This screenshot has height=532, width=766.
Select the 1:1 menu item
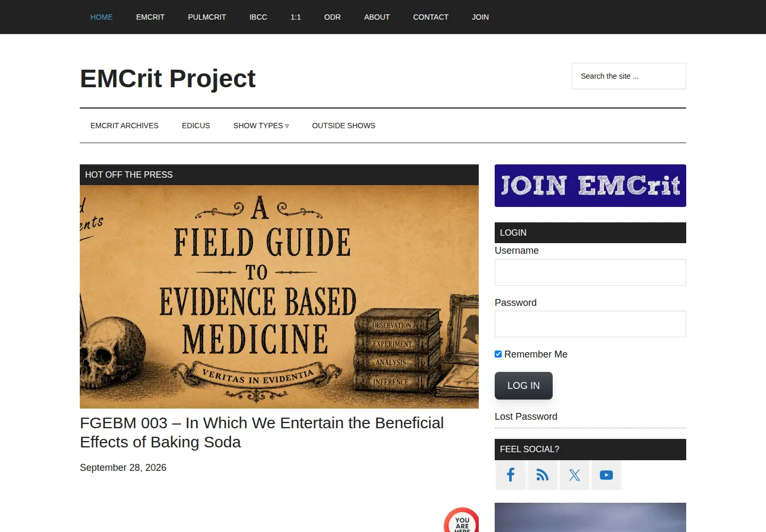(296, 17)
